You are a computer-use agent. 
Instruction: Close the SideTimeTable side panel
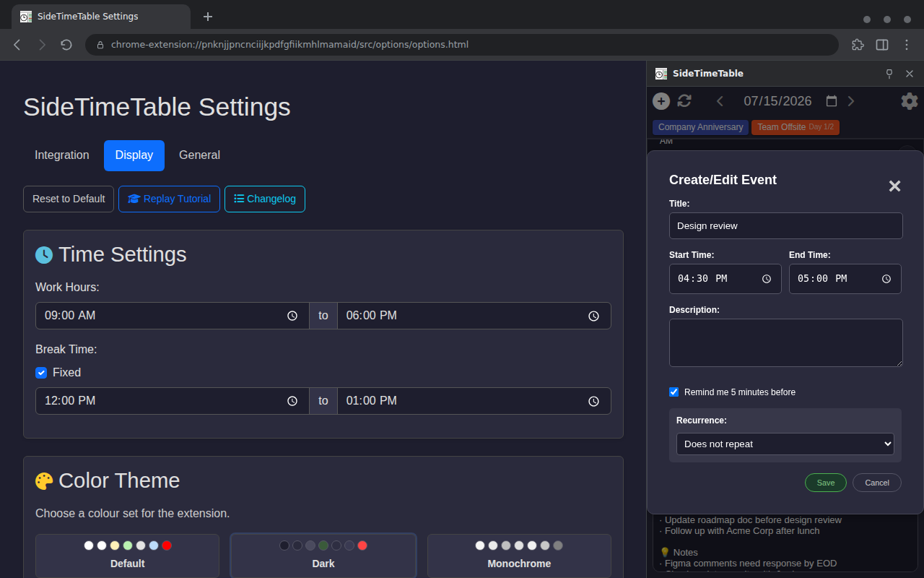pos(910,74)
